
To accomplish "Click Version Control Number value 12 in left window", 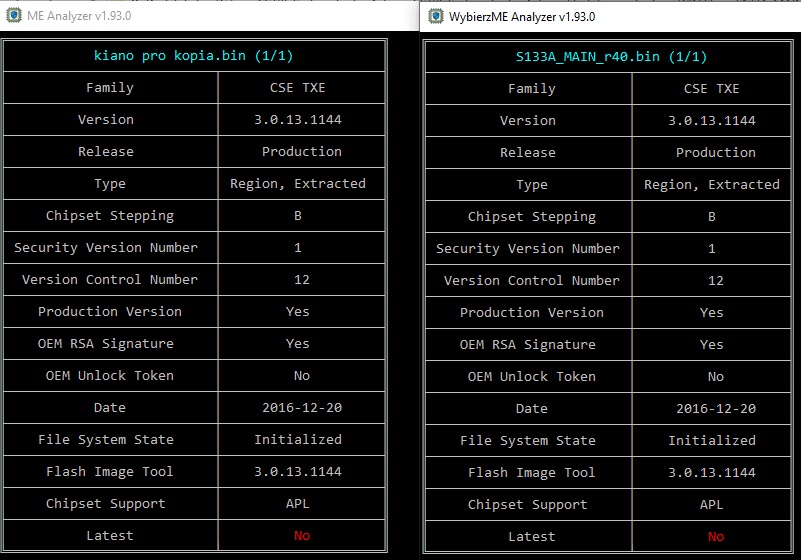I will (302, 280).
